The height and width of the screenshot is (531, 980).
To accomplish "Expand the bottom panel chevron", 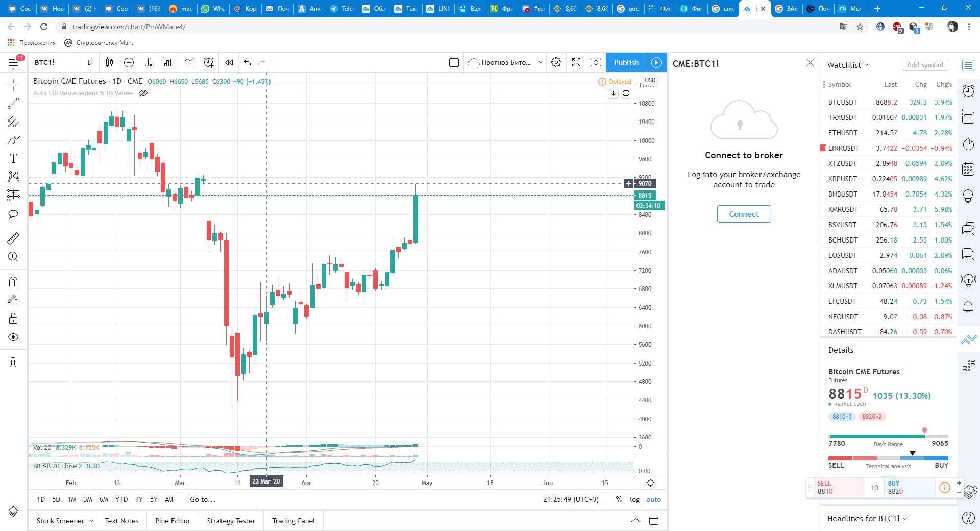I will click(x=635, y=520).
